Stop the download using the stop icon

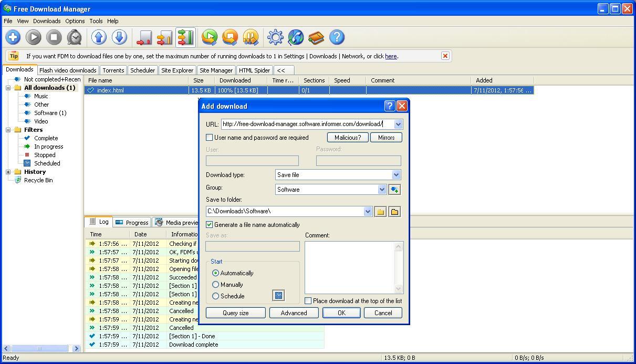click(x=54, y=37)
